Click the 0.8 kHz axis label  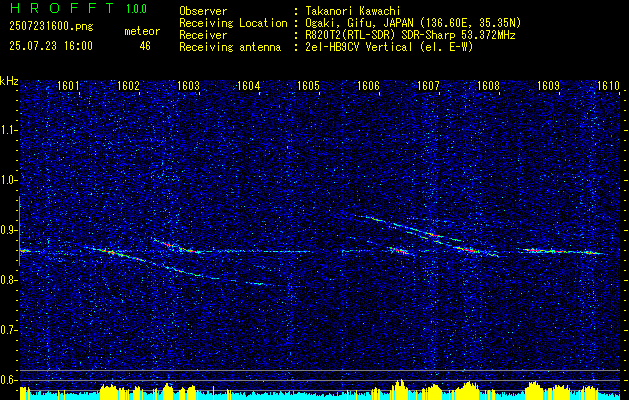click(x=9, y=280)
